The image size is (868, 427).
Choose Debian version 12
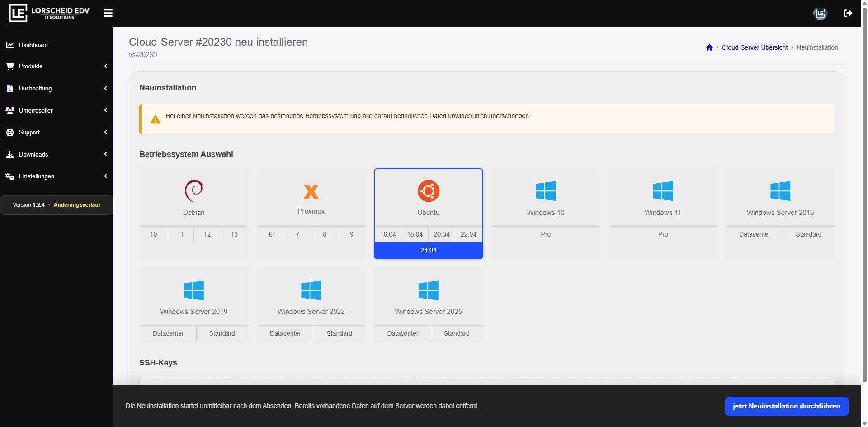click(x=207, y=234)
